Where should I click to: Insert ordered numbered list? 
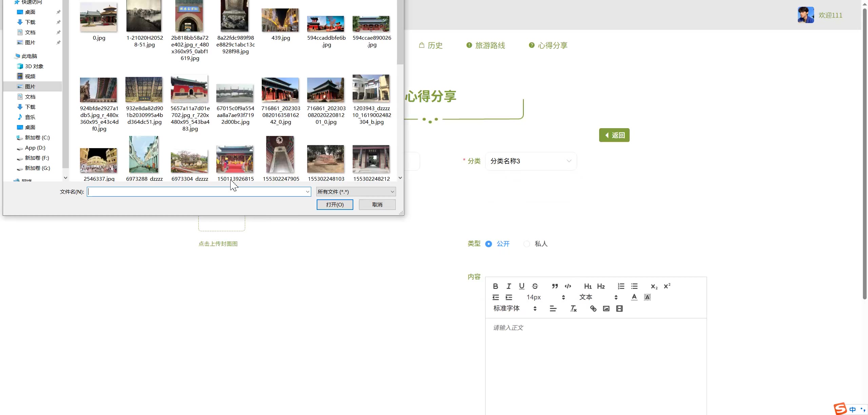[x=621, y=286]
